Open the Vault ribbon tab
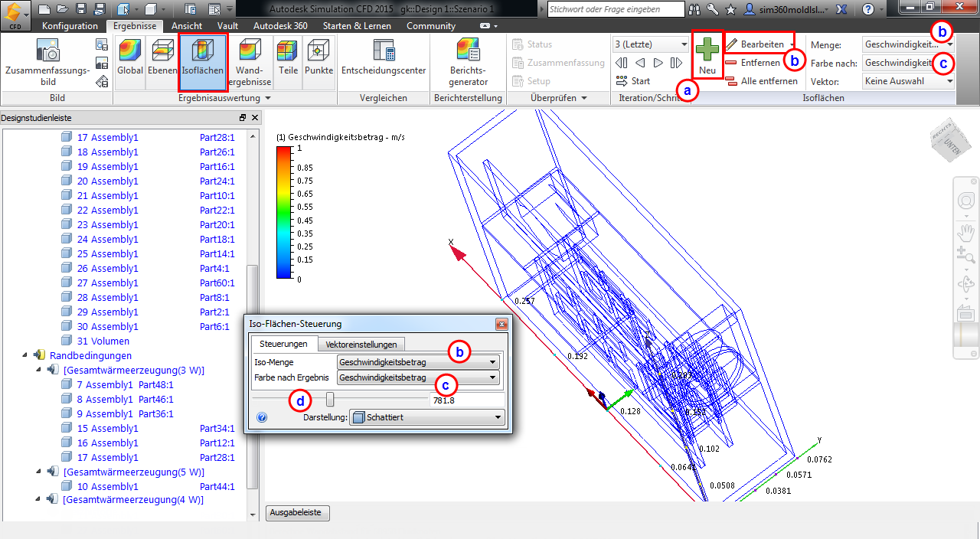This screenshot has width=980, height=539. 227,26
